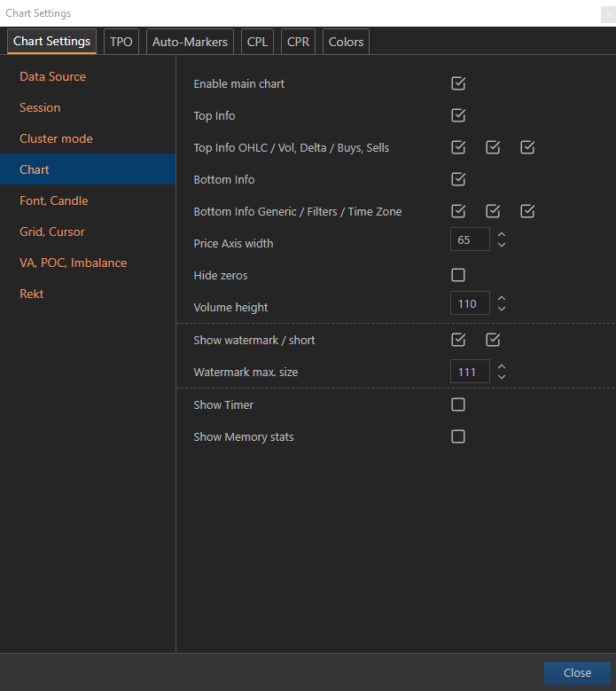The width and height of the screenshot is (616, 691).
Task: Open VA, POC, Imbalance settings
Action: click(88, 263)
